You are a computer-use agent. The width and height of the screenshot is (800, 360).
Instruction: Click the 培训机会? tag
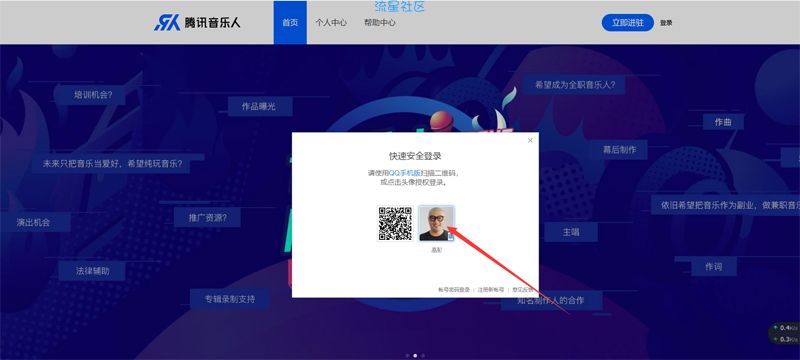pyautogui.click(x=93, y=95)
